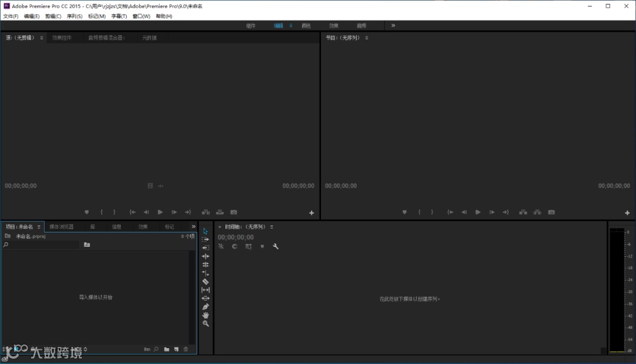Select the Razor tool
Screen dimensions: 636x364
[206, 282]
